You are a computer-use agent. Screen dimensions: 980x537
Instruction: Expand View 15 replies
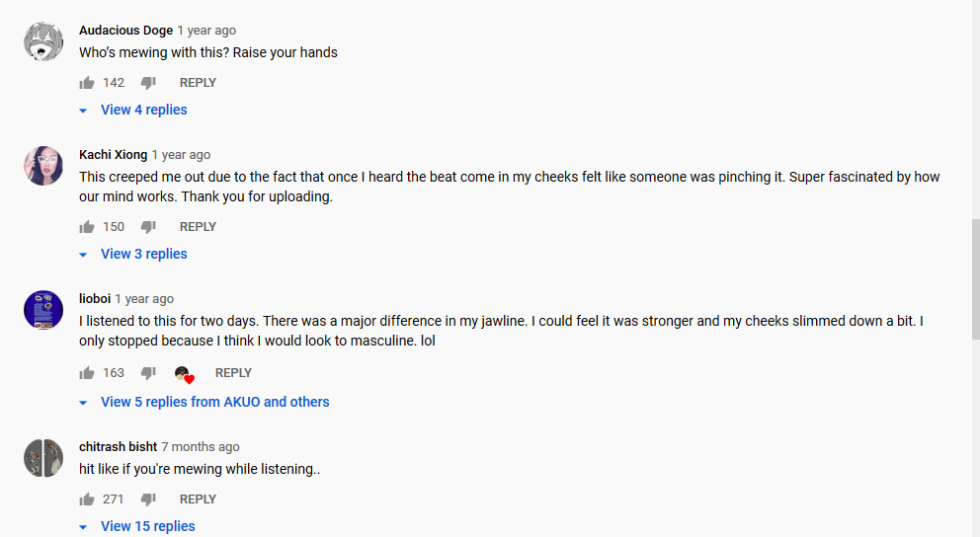(x=147, y=526)
